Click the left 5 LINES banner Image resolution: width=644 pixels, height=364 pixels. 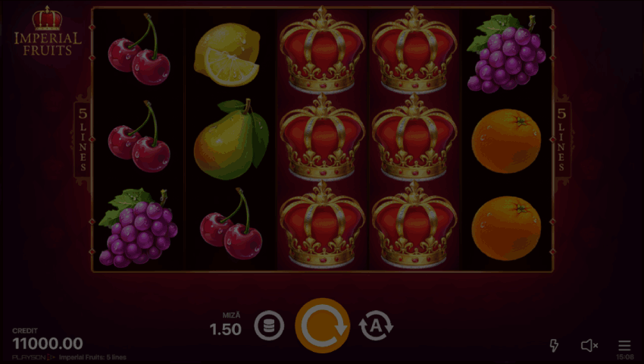(83, 140)
